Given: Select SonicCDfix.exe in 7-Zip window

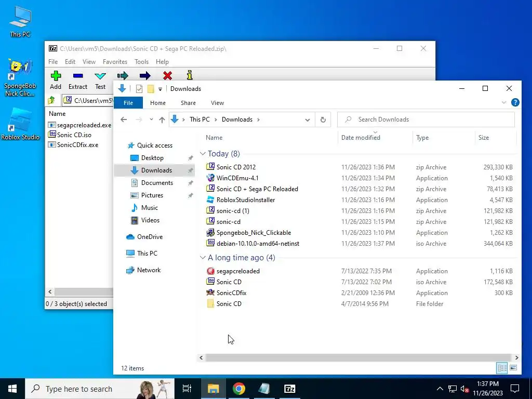Looking at the screenshot, I should 73,145.
